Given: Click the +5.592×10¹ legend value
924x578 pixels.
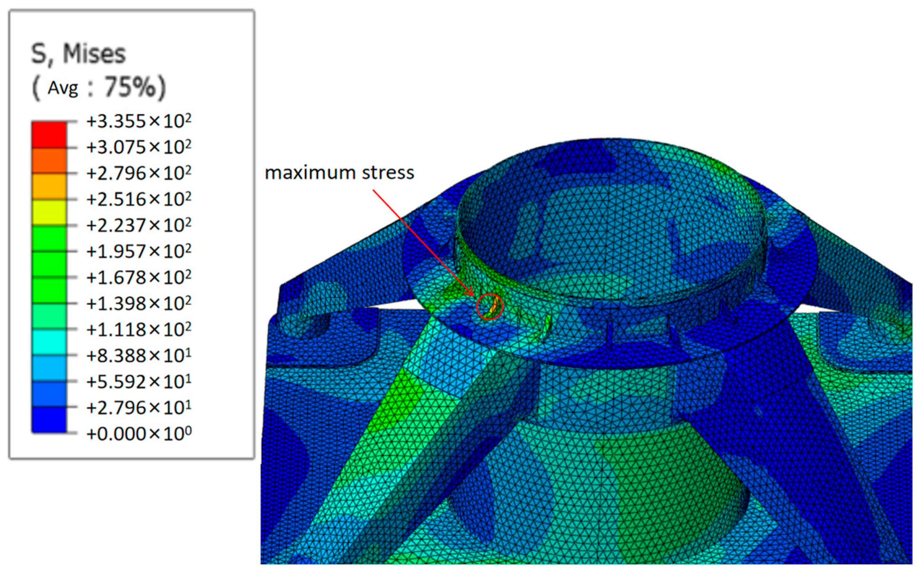Looking at the screenshot, I should 139,381.
